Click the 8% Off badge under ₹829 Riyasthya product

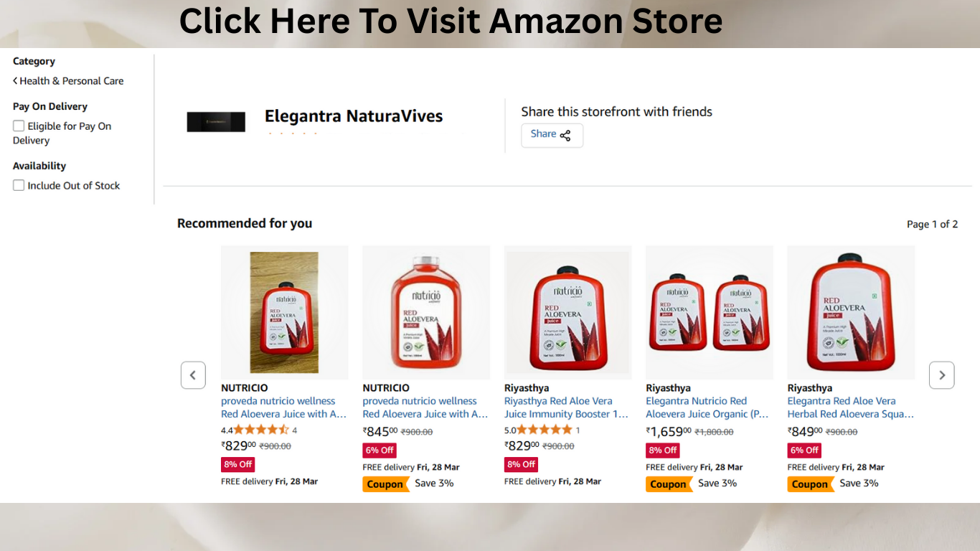pos(521,464)
